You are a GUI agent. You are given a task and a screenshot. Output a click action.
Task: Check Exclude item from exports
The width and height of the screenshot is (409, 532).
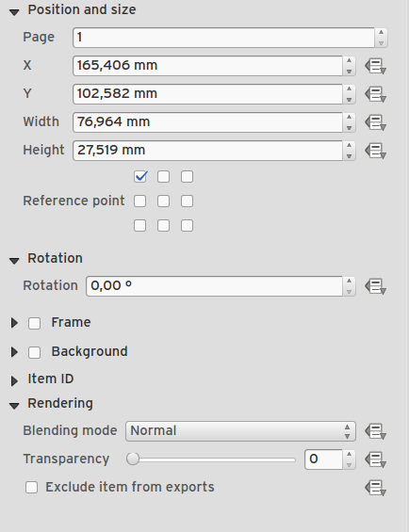(x=32, y=488)
